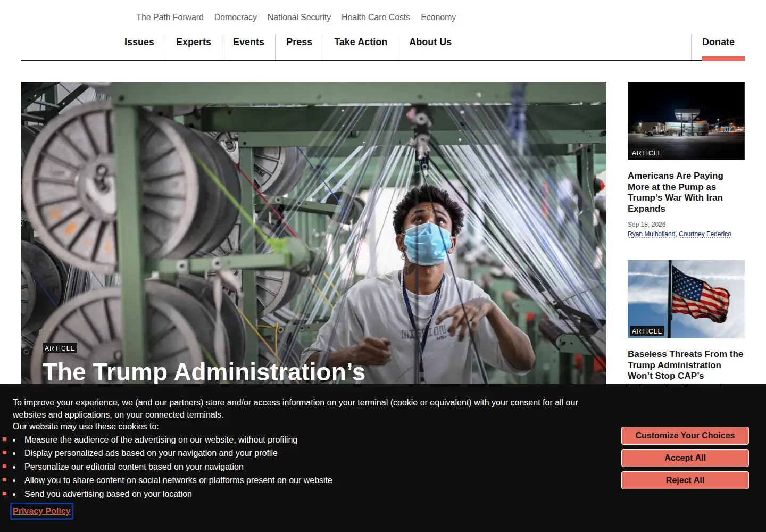The width and height of the screenshot is (766, 532).
Task: Open the Take Action menu
Action: [361, 42]
